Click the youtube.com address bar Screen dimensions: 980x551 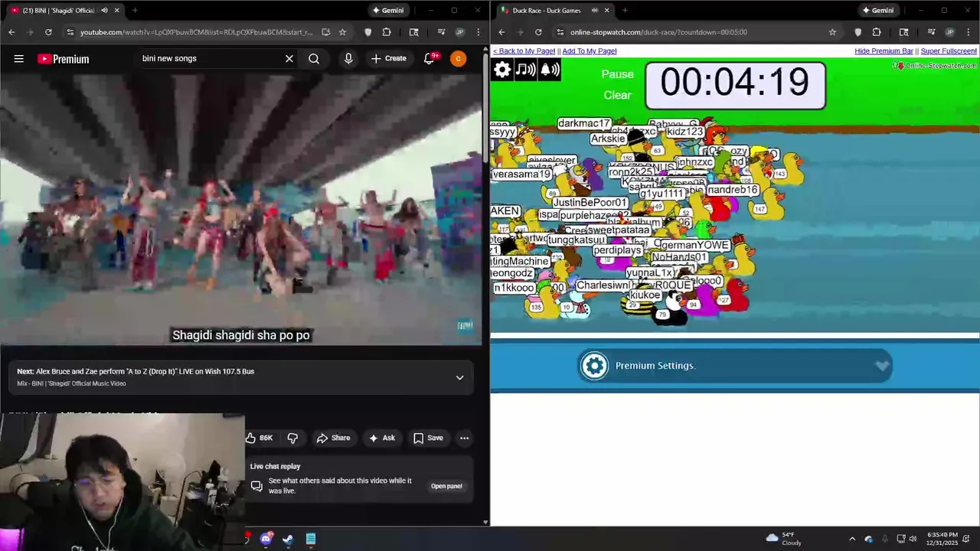[x=196, y=32]
